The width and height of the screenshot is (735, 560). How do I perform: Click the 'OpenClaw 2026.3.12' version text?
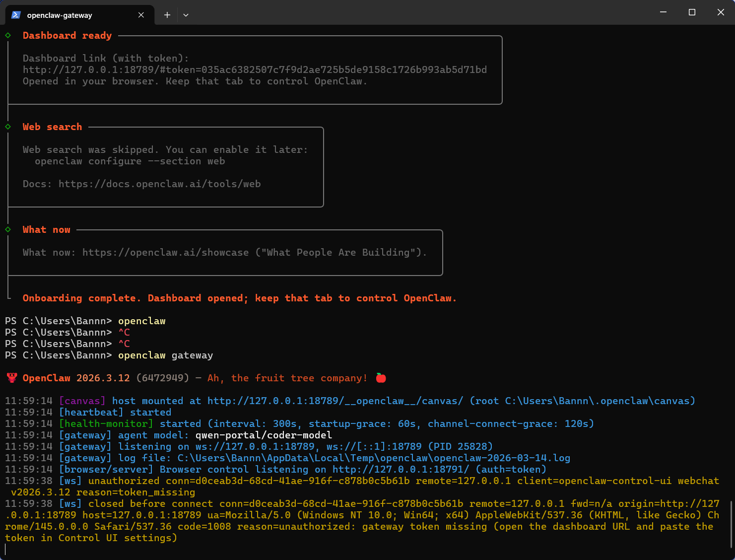coord(76,378)
